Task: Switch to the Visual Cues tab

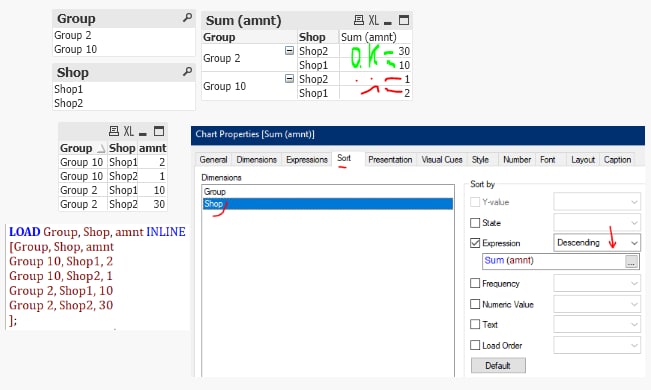Action: tap(442, 159)
